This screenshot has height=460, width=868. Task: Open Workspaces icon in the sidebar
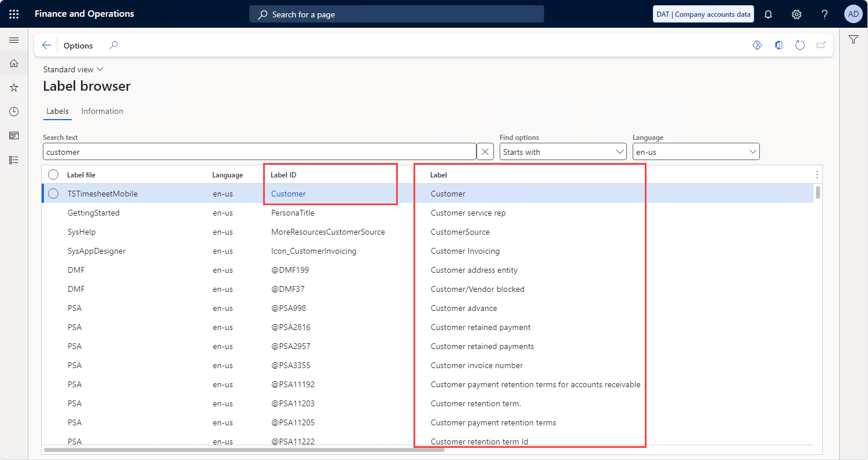pyautogui.click(x=14, y=135)
